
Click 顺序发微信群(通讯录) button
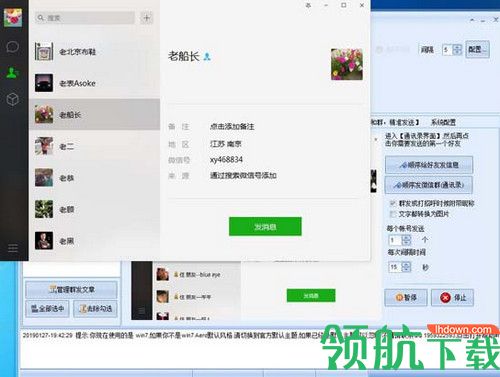click(429, 185)
